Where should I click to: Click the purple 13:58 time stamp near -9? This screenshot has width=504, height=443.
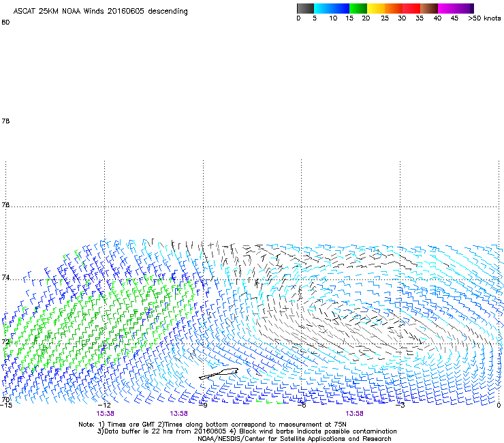pyautogui.click(x=178, y=414)
